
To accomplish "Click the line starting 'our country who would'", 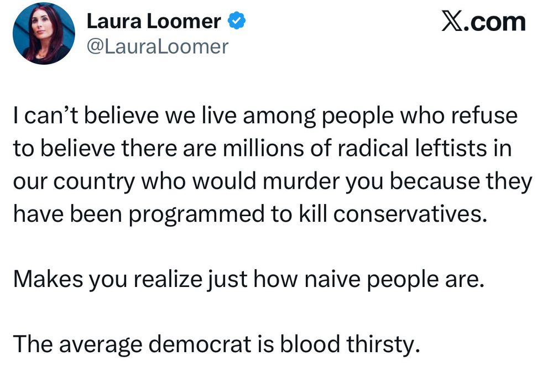I will click(x=273, y=182).
